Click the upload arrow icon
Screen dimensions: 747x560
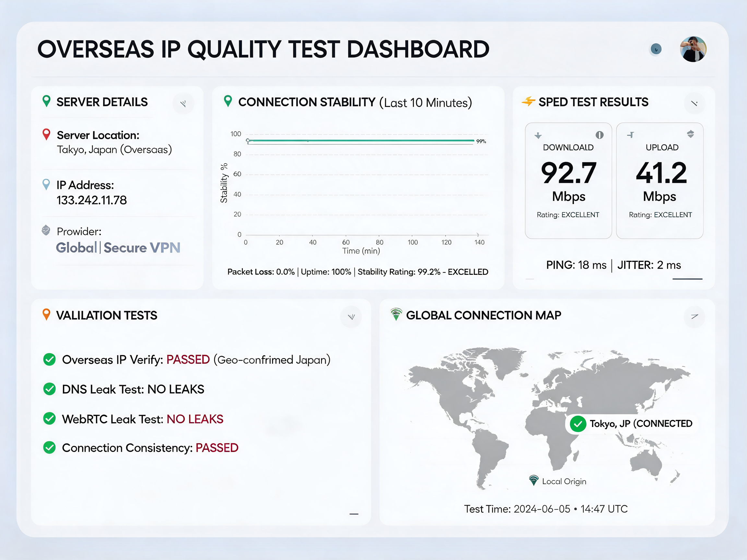tap(631, 135)
